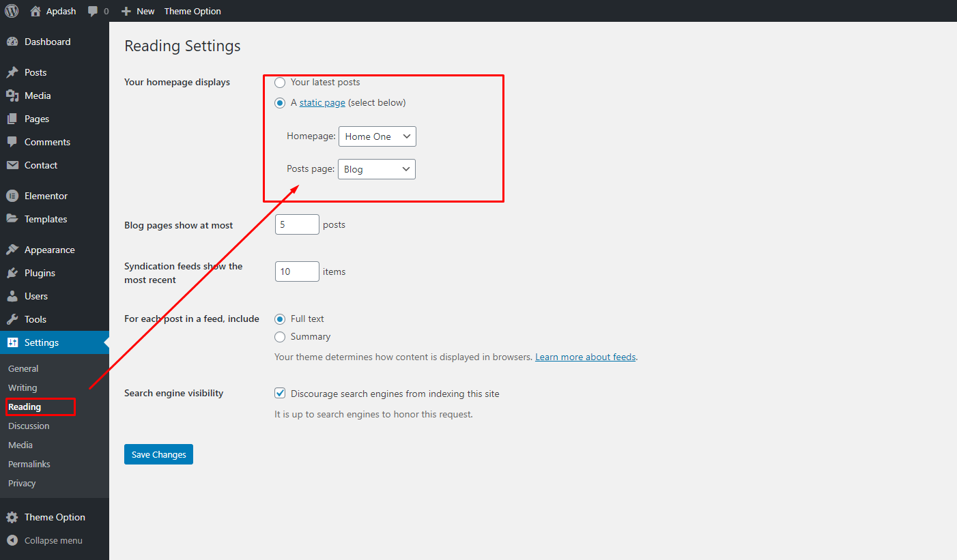Open the comments bubble icon in admin bar
Image resolution: width=957 pixels, height=560 pixels.
click(94, 11)
